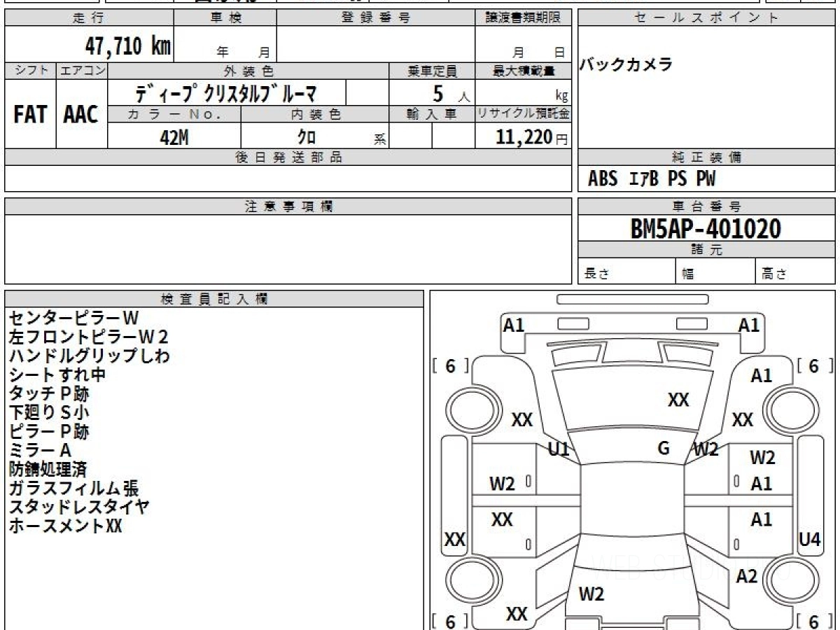Image resolution: width=840 pixels, height=630 pixels.
Task: Select the note ガラスフィルム張
Action: (73, 488)
